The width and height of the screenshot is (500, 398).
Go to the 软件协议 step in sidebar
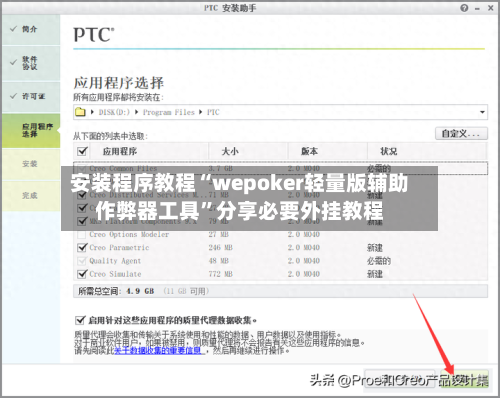click(x=31, y=63)
